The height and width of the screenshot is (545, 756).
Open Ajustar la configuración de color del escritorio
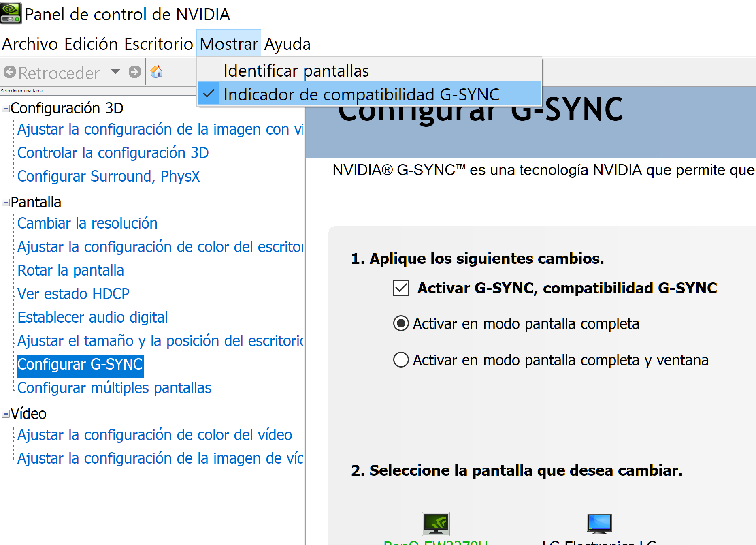tap(160, 247)
